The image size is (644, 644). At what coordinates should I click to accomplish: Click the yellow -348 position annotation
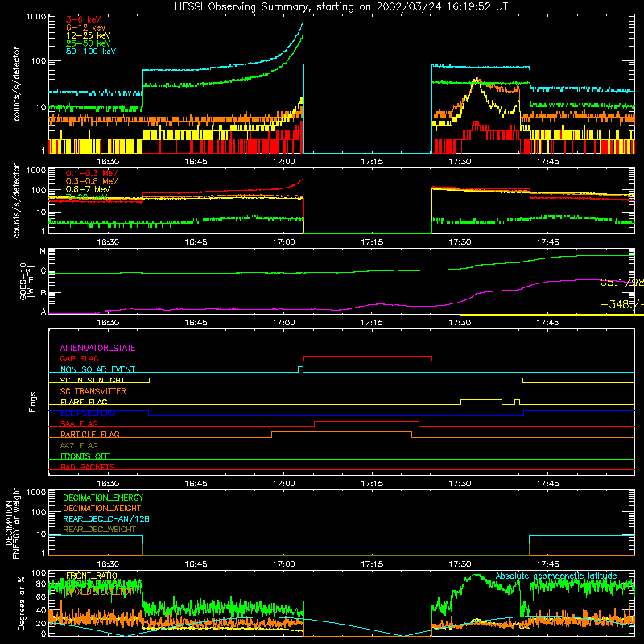coord(621,304)
